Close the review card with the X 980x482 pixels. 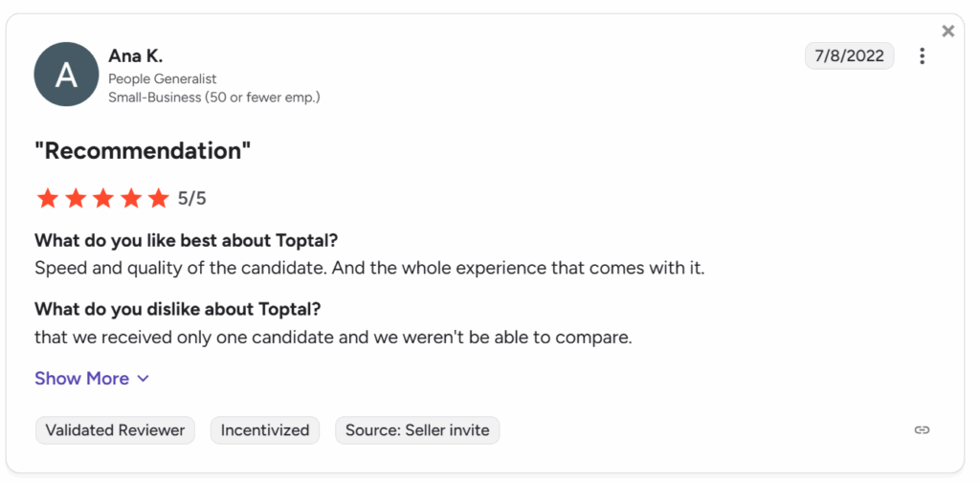948,32
